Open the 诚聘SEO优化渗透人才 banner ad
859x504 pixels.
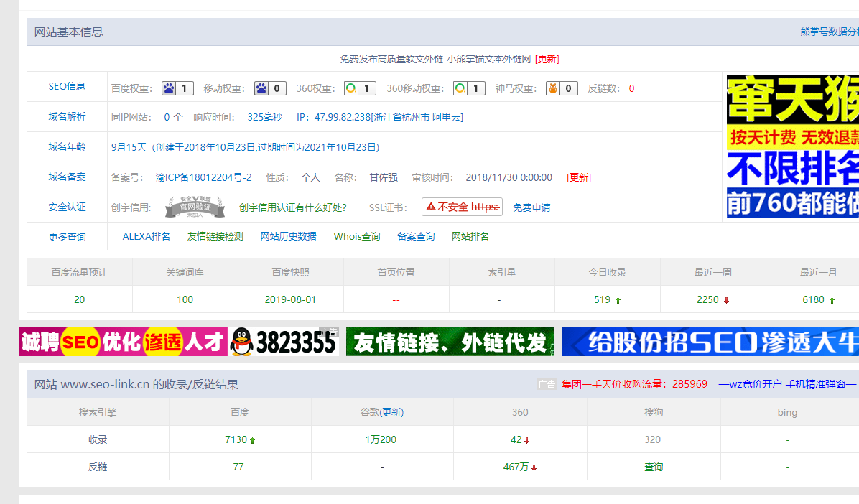(x=124, y=342)
